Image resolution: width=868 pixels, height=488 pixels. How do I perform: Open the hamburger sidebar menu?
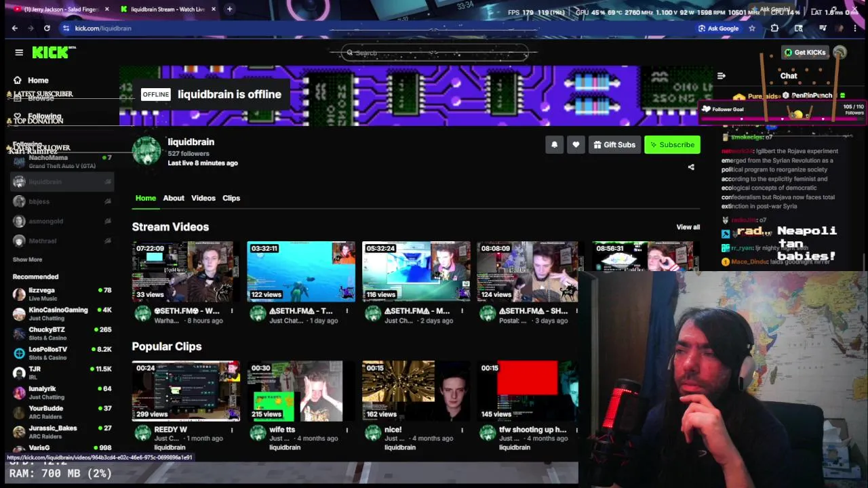tap(19, 52)
